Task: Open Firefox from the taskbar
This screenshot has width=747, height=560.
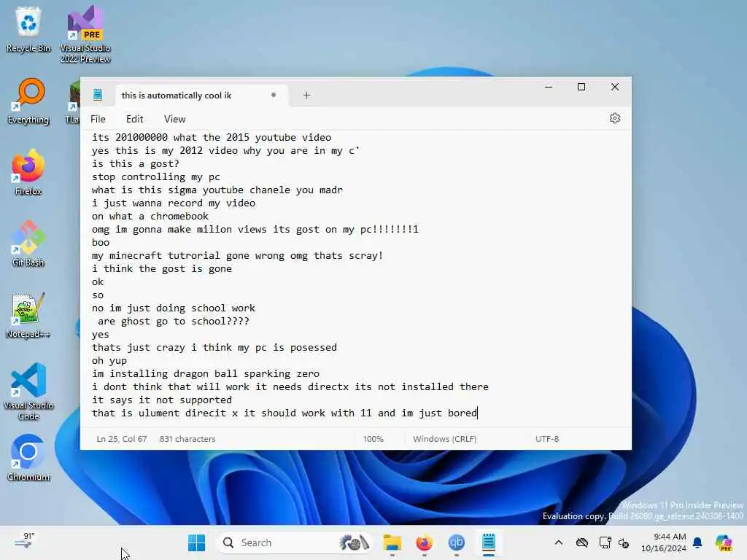Action: [x=424, y=542]
